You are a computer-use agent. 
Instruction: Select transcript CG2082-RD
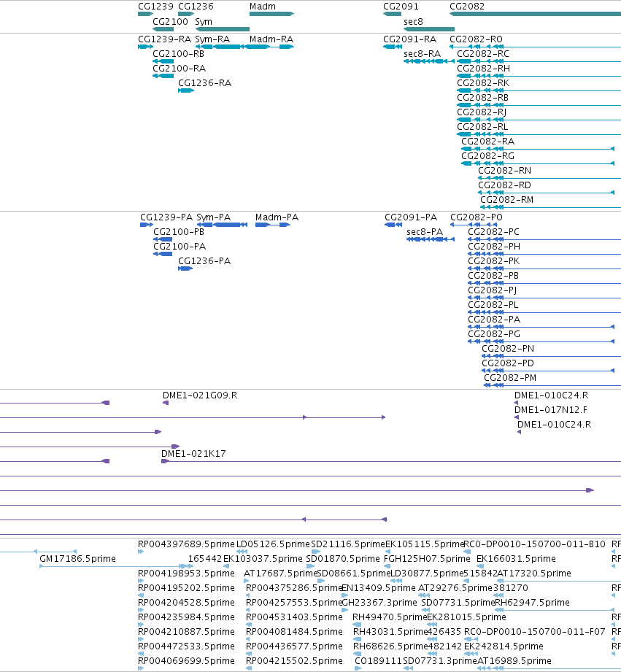click(504, 185)
